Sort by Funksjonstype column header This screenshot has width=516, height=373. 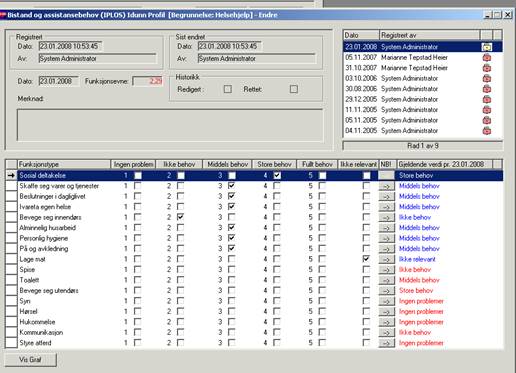click(x=64, y=164)
